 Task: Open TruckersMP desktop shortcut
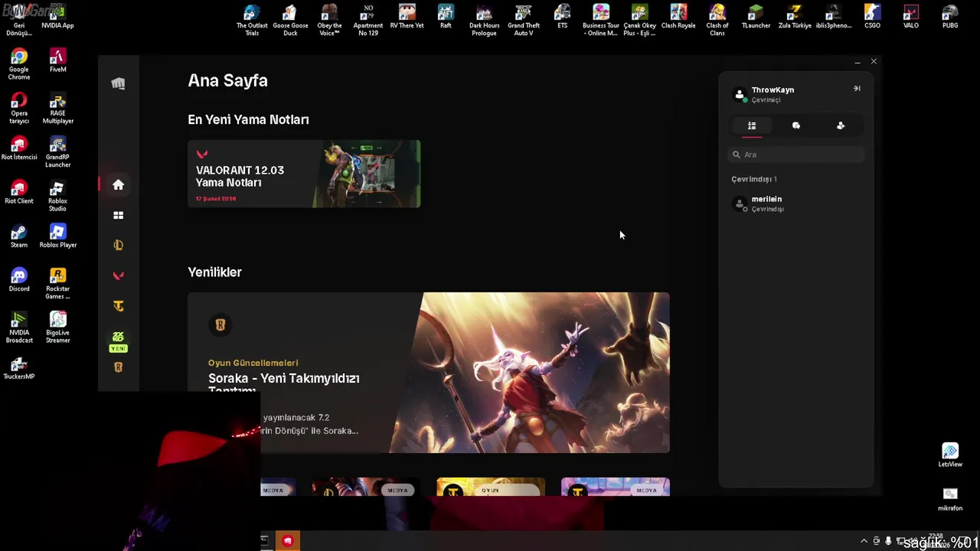[x=19, y=367]
